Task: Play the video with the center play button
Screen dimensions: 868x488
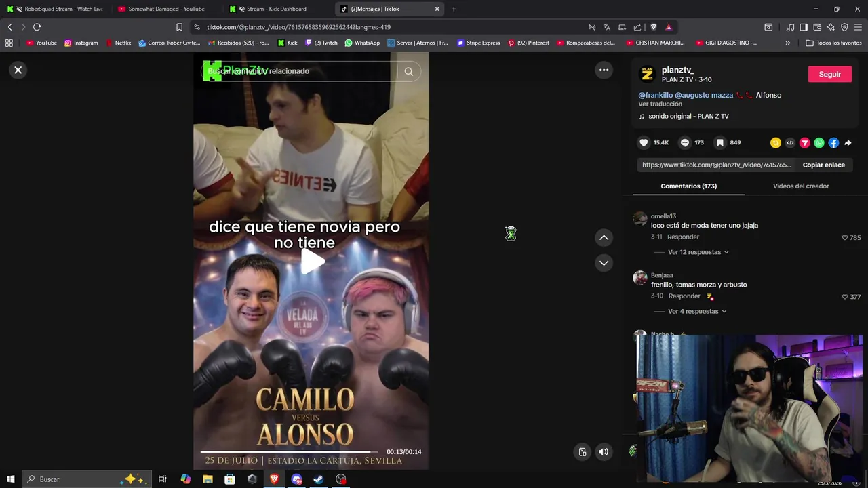Action: click(x=311, y=262)
